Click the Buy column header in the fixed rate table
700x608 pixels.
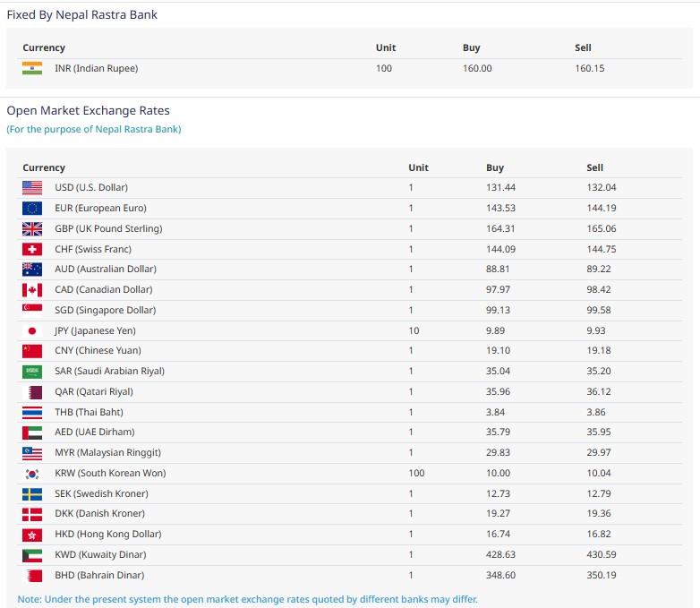pyautogui.click(x=471, y=47)
